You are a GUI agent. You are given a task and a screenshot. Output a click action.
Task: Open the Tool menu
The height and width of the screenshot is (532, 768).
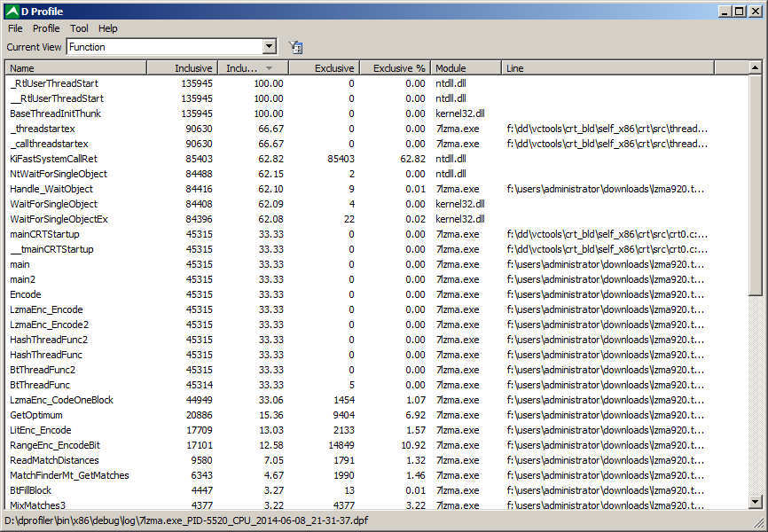click(79, 28)
